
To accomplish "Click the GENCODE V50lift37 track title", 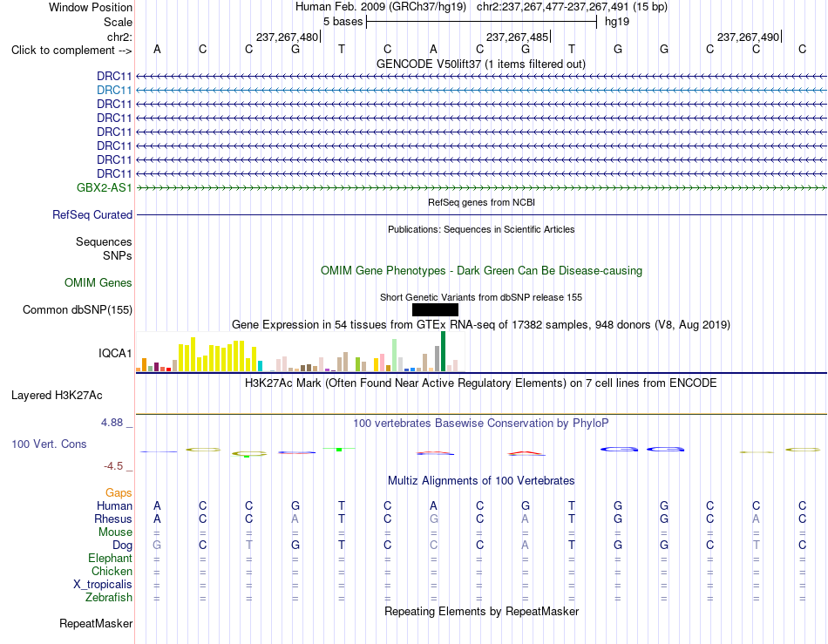I will [481, 64].
